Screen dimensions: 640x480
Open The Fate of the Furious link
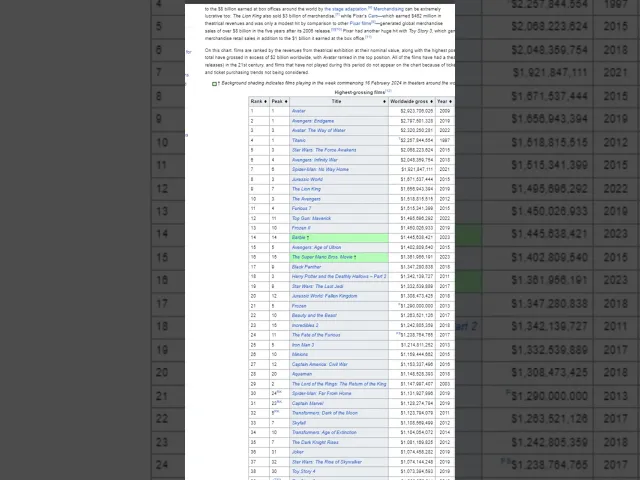click(x=316, y=335)
